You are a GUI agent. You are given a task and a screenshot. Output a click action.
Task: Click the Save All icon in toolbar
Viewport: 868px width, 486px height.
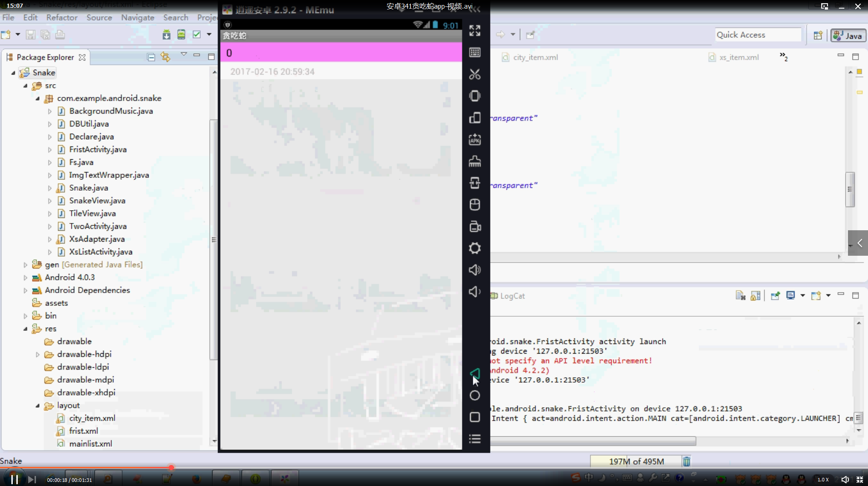click(x=45, y=35)
